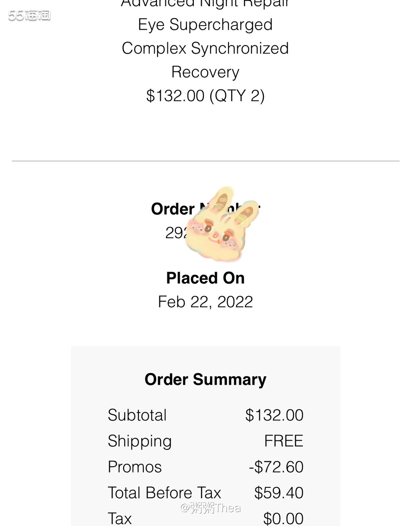Click the -$72.60 promo discount amount

(276, 467)
